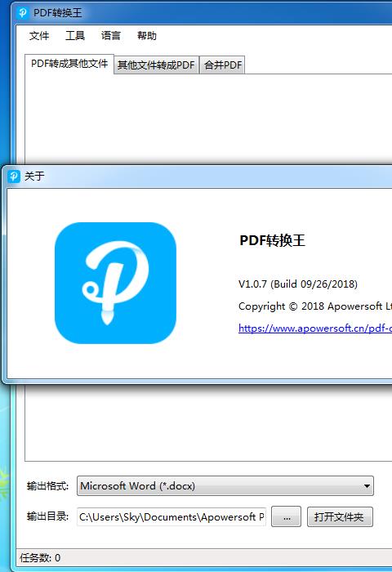Click the 关于 dialog title icon
The width and height of the screenshot is (392, 572).
pos(14,177)
